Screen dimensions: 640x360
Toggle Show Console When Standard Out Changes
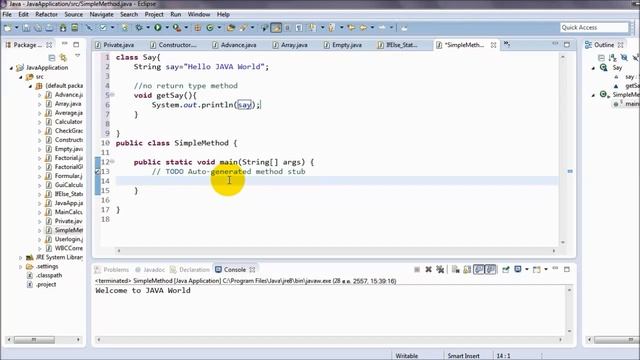pyautogui.click(x=479, y=269)
